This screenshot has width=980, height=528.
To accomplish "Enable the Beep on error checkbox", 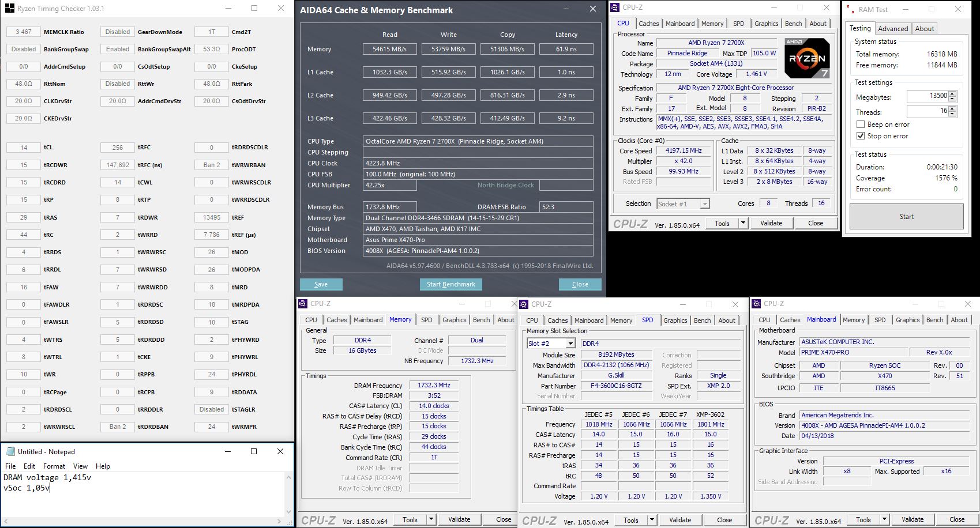I will 861,125.
